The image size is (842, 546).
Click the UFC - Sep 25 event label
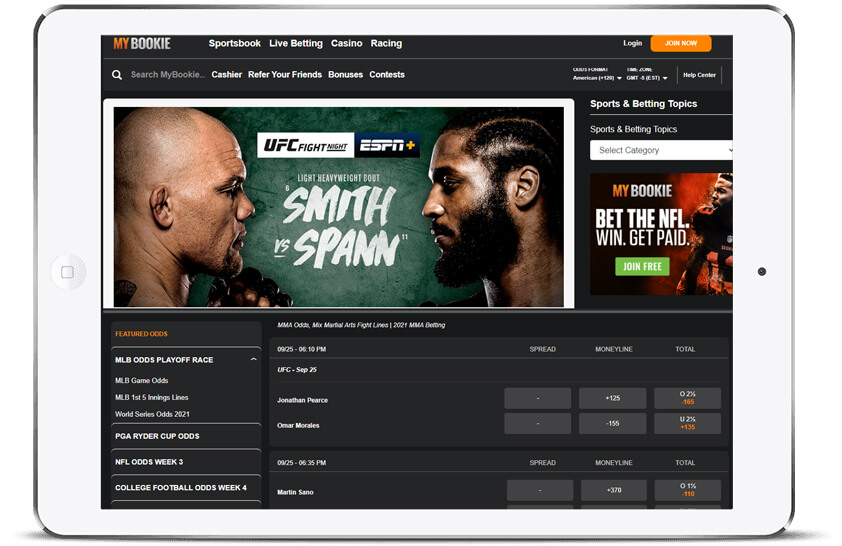click(x=296, y=370)
